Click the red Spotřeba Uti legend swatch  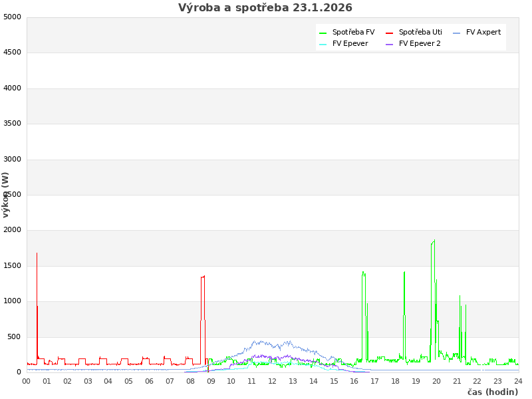(389, 33)
